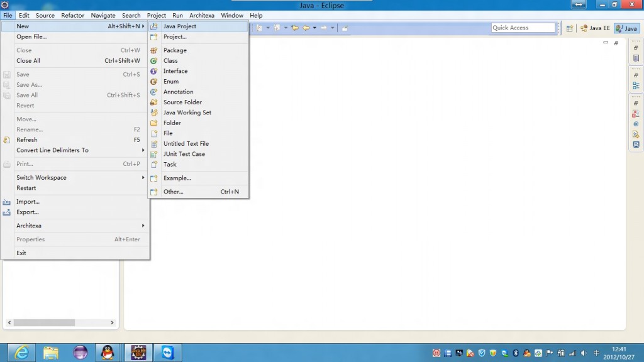Click the File icon in New submenu
This screenshot has width=644, height=362.
coord(153,133)
